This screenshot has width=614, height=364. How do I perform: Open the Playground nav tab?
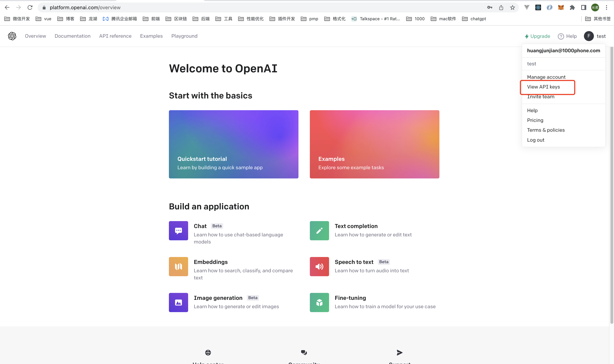(184, 36)
